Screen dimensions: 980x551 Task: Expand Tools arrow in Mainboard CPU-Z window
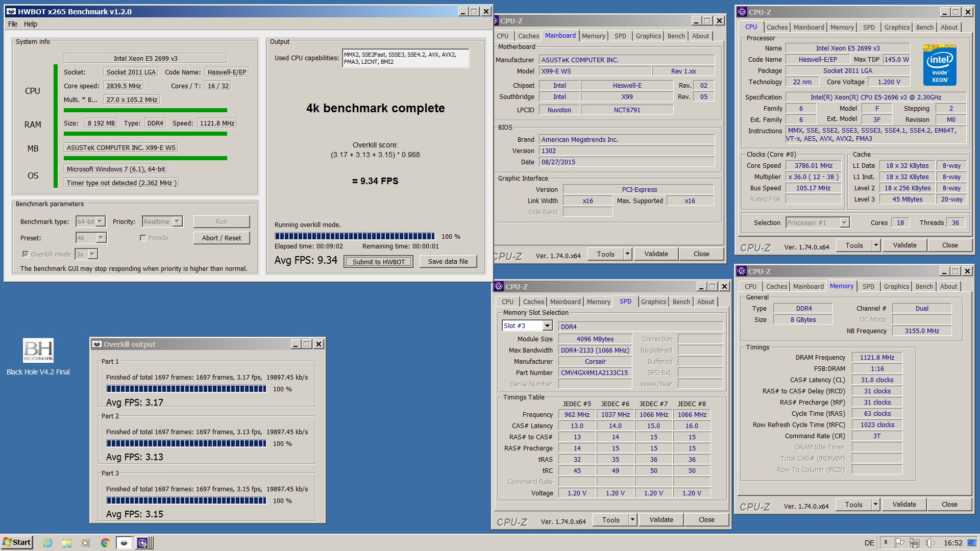tap(627, 254)
